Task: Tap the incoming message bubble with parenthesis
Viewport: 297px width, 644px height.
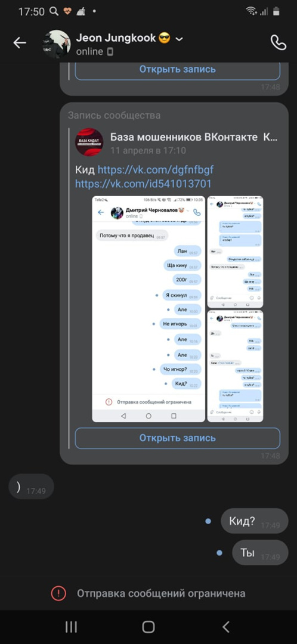Action: pyautogui.click(x=31, y=487)
